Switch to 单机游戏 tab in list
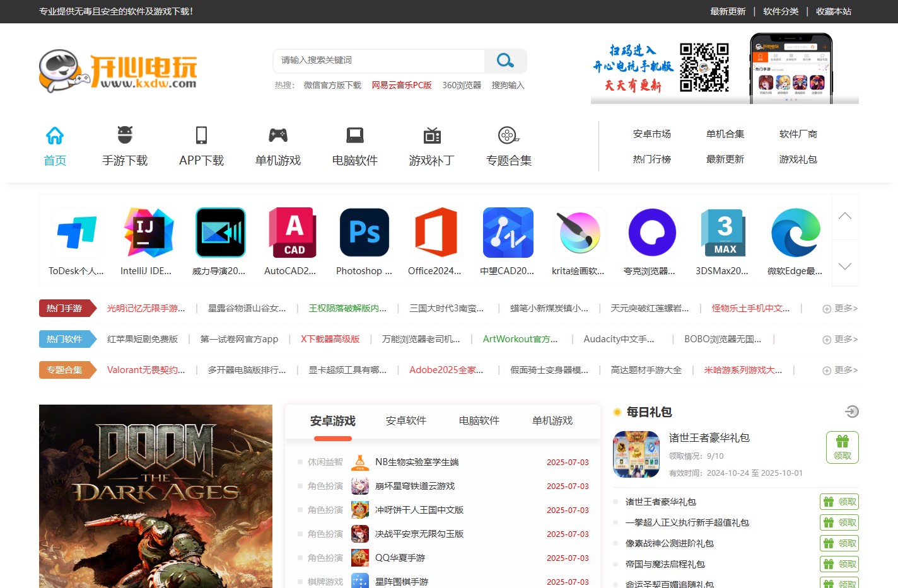Screen dimensions: 898x588 click(x=552, y=421)
